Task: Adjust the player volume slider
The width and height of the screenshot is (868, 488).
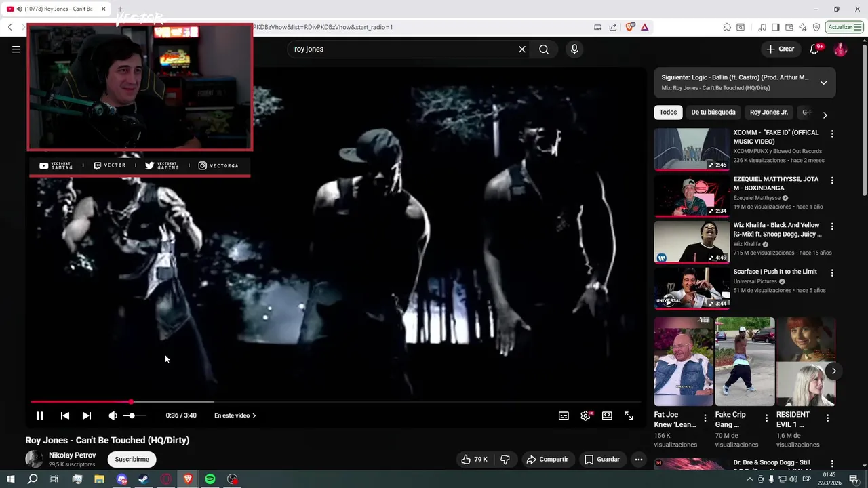Action: click(x=135, y=415)
